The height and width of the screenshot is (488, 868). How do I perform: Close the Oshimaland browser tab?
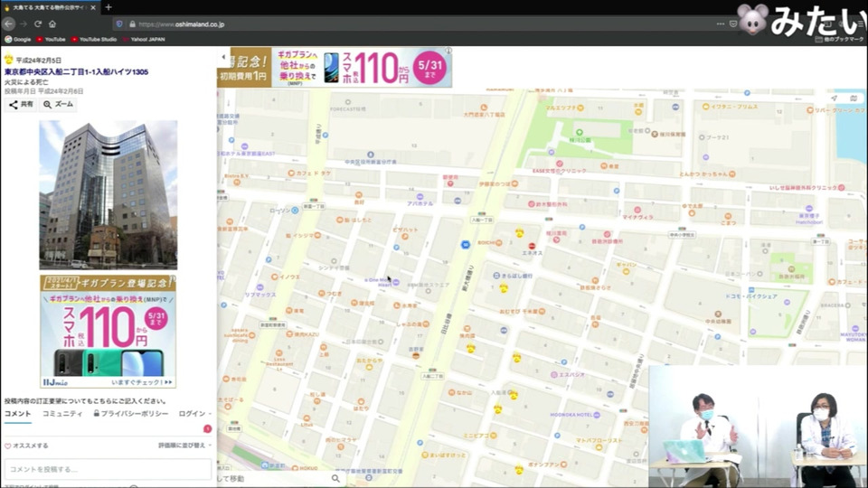tap(93, 8)
